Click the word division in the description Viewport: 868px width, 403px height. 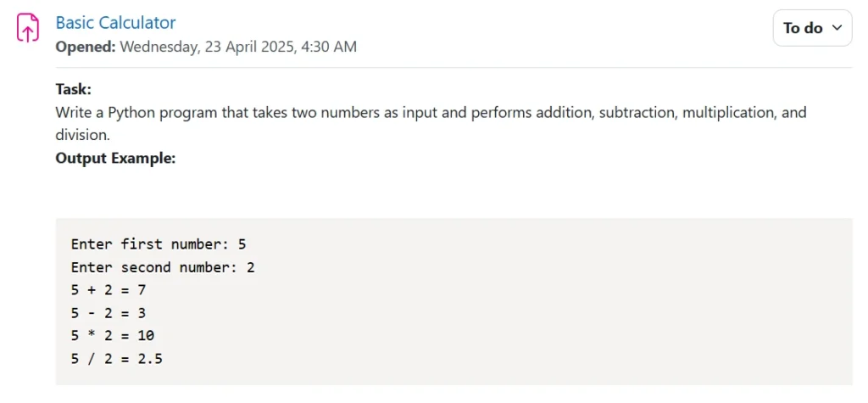point(83,134)
